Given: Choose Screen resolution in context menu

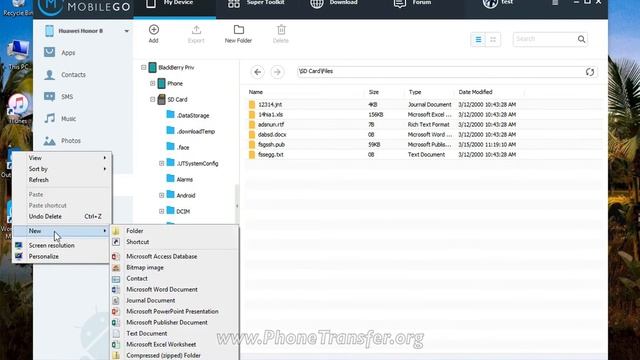Looking at the screenshot, I should (62, 246).
